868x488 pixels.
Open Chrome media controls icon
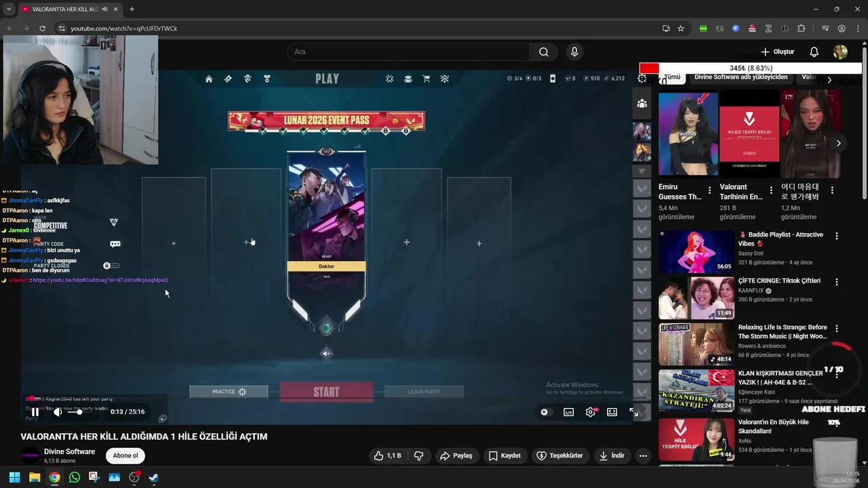(825, 28)
